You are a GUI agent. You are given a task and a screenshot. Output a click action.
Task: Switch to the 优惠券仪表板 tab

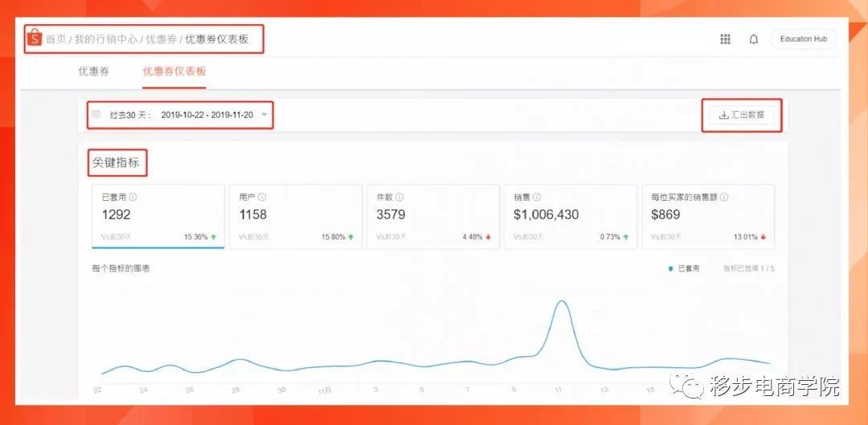[x=174, y=72]
